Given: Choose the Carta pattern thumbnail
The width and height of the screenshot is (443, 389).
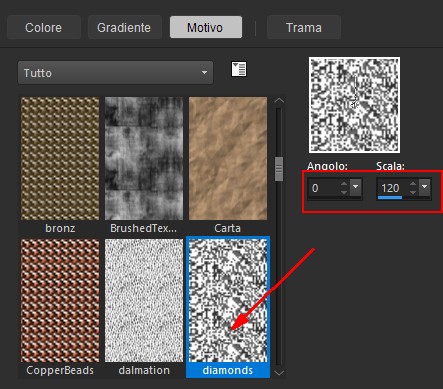Looking at the screenshot, I should click(228, 158).
